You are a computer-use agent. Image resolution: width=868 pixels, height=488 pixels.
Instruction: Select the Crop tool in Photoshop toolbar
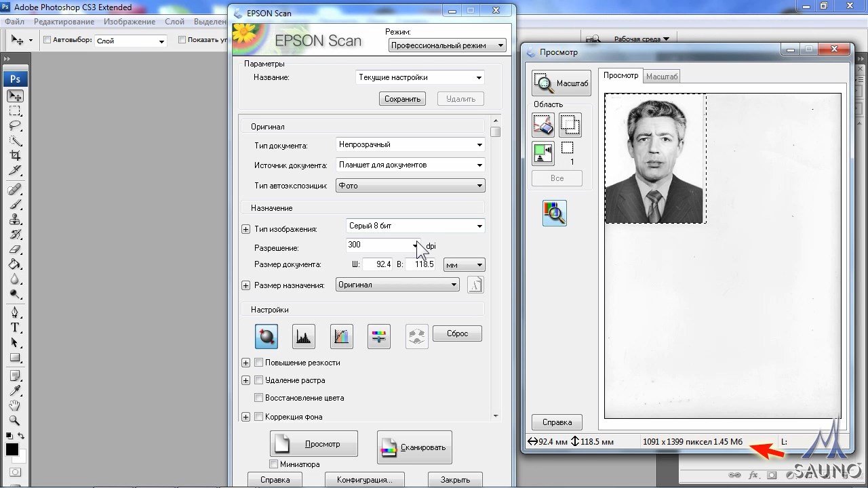click(15, 156)
